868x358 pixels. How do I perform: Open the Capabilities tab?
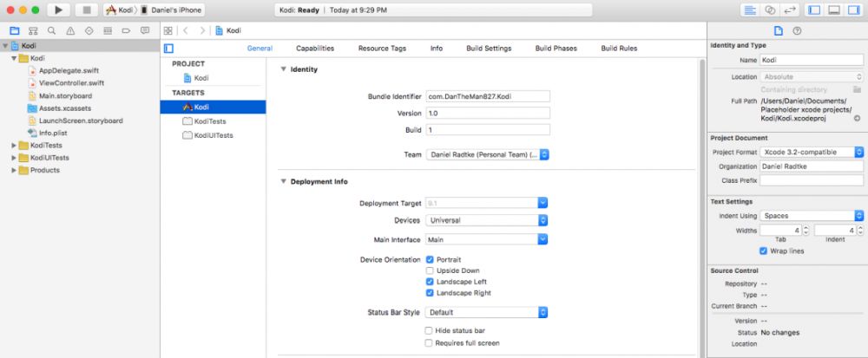[315, 49]
